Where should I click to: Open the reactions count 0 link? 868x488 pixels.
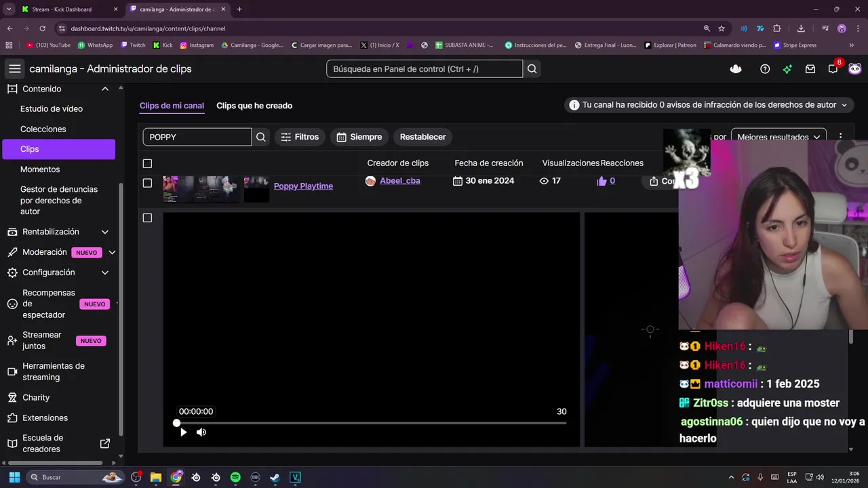point(612,181)
